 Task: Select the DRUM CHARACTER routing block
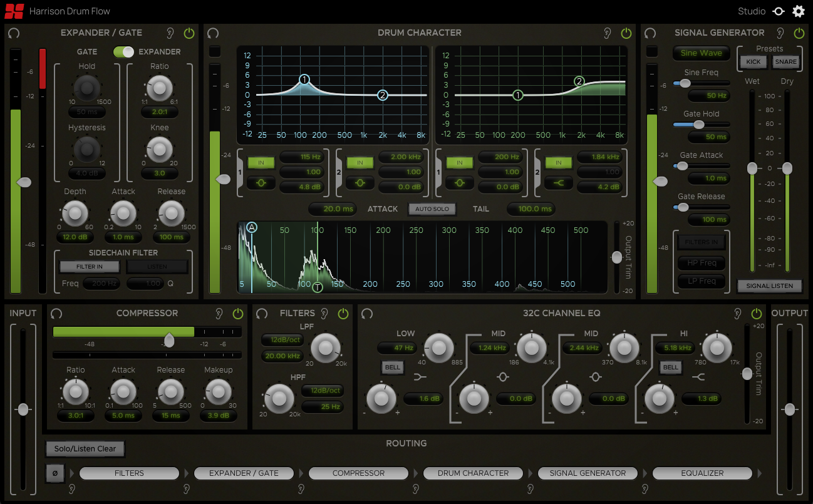473,473
